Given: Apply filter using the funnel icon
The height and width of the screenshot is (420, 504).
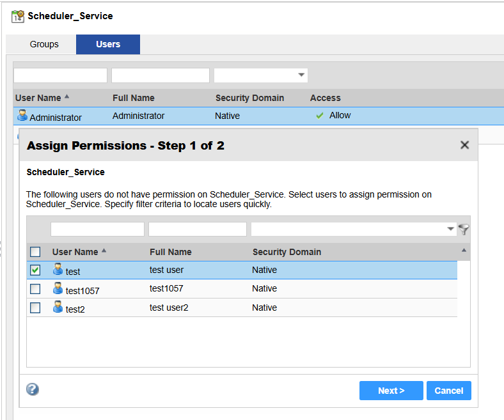Looking at the screenshot, I should tap(464, 229).
